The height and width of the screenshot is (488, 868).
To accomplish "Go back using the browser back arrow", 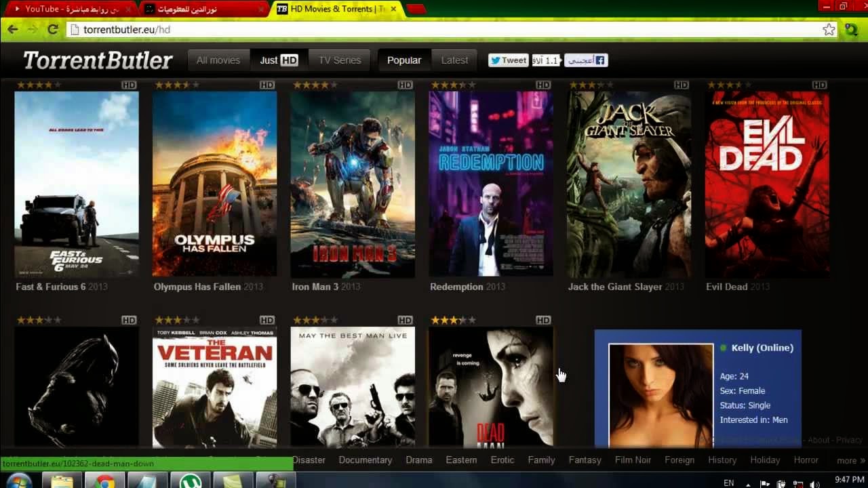I will pyautogui.click(x=12, y=29).
